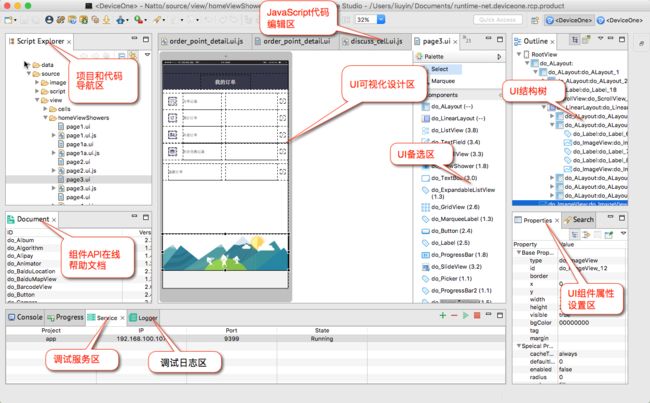Select the Select tool in Palette

click(x=439, y=69)
